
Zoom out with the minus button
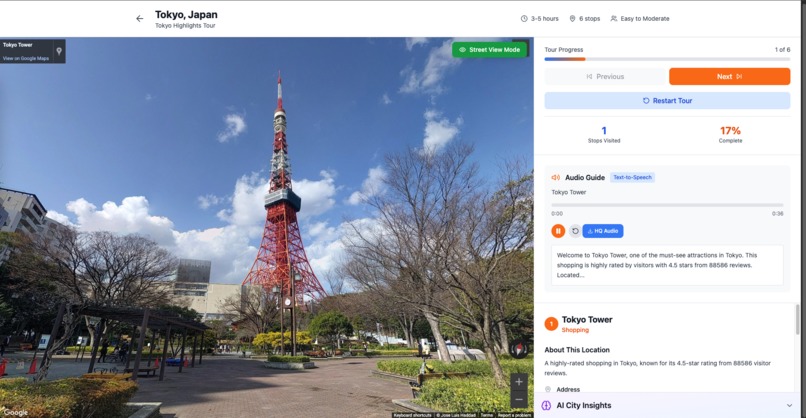click(519, 399)
